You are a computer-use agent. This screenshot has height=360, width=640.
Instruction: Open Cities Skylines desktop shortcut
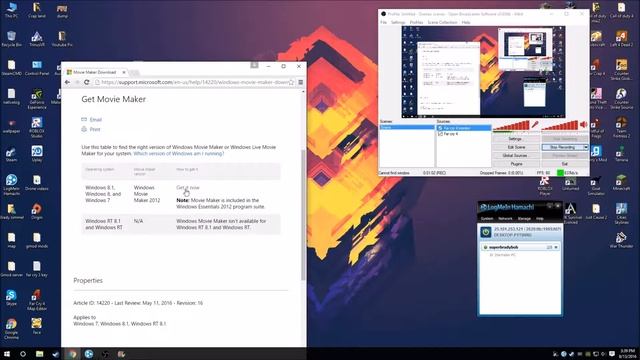621,213
